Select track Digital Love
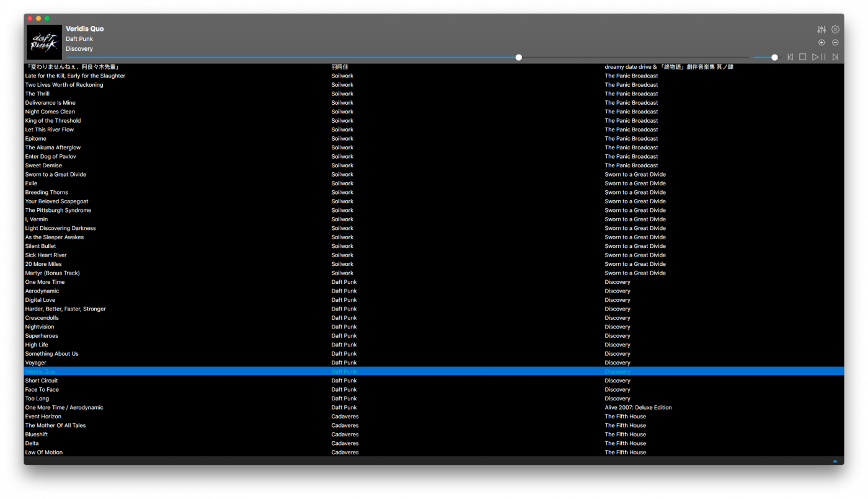Viewport: 868px width, 499px height. pyautogui.click(x=40, y=300)
